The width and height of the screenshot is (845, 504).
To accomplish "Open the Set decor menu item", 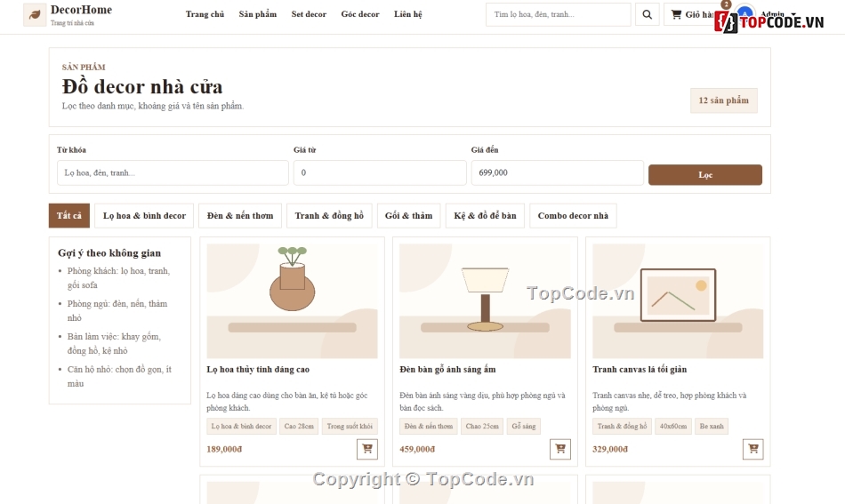I will pyautogui.click(x=309, y=14).
